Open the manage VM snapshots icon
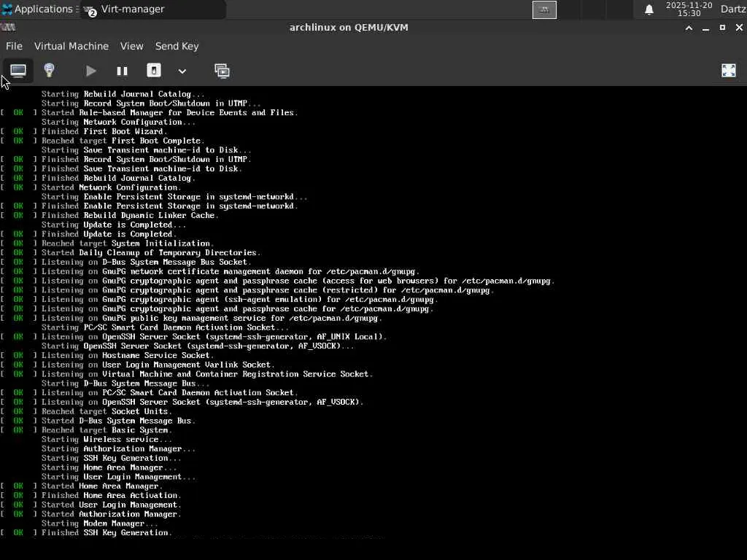Image resolution: width=747 pixels, height=560 pixels. [x=222, y=71]
